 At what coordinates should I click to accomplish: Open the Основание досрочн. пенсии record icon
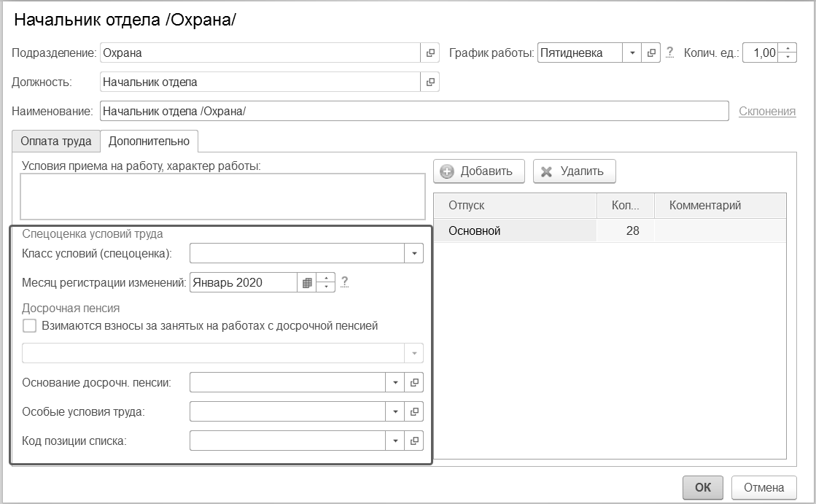tap(414, 382)
